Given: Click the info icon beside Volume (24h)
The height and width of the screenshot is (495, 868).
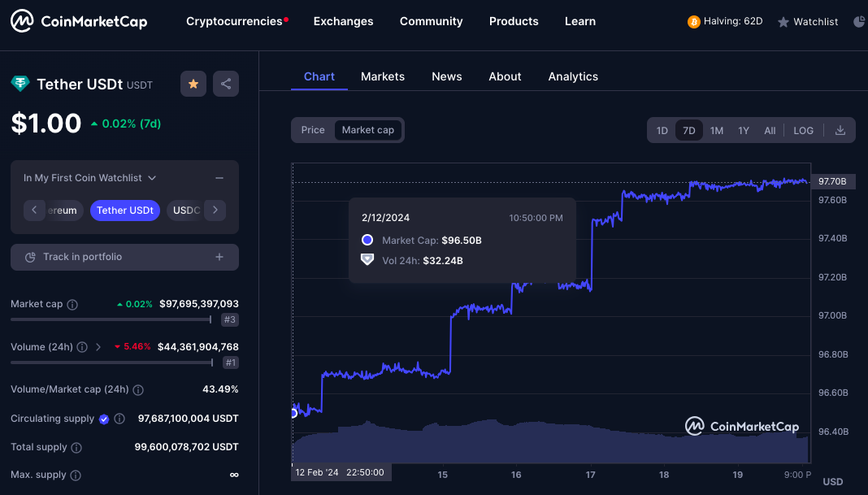Looking at the screenshot, I should [x=82, y=347].
